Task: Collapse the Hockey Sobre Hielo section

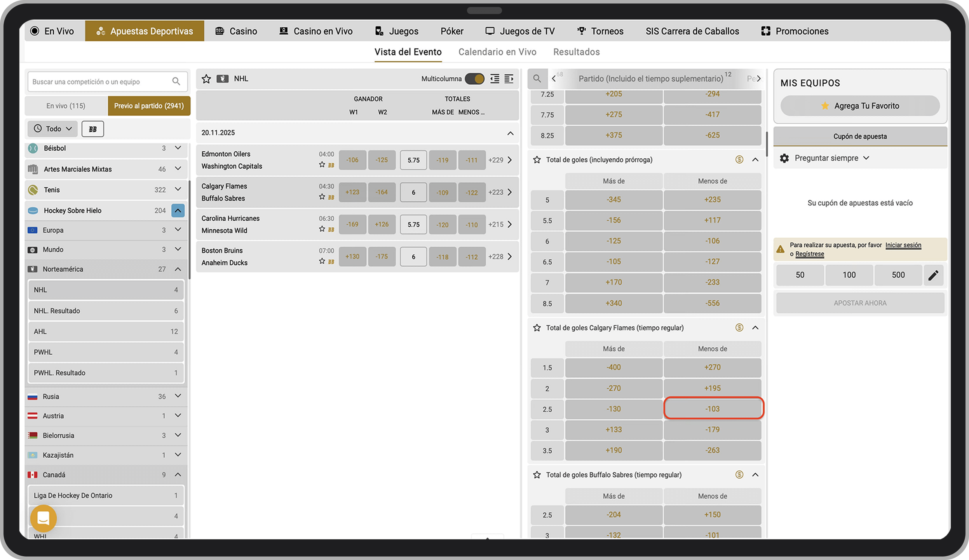Action: pyautogui.click(x=178, y=211)
